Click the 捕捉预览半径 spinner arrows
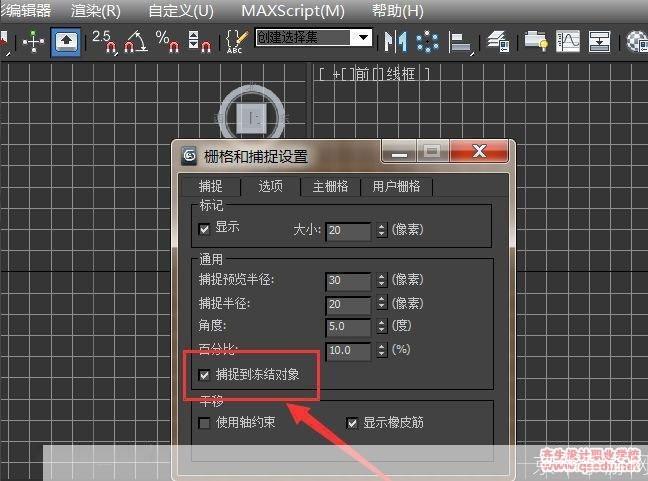Screen dimensions: 648x481 [x=381, y=281]
